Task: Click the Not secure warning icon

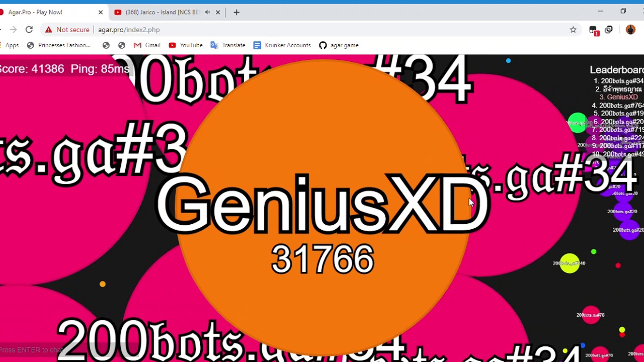Action: point(48,30)
